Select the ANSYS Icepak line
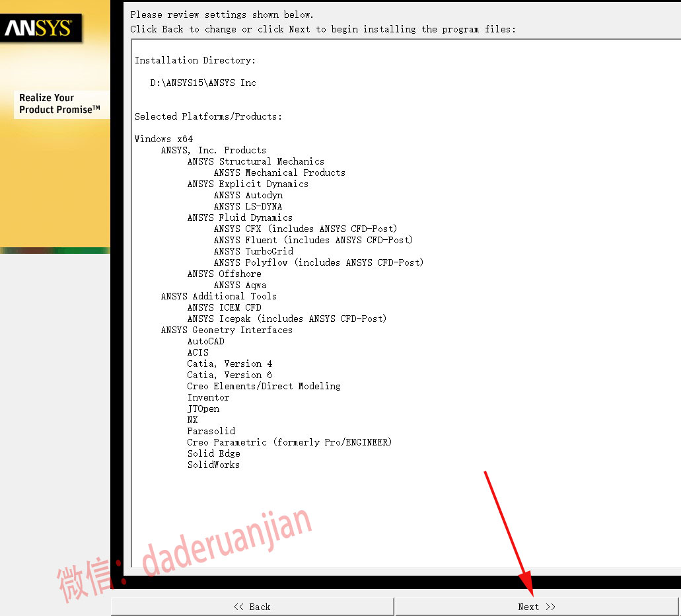 [287, 319]
